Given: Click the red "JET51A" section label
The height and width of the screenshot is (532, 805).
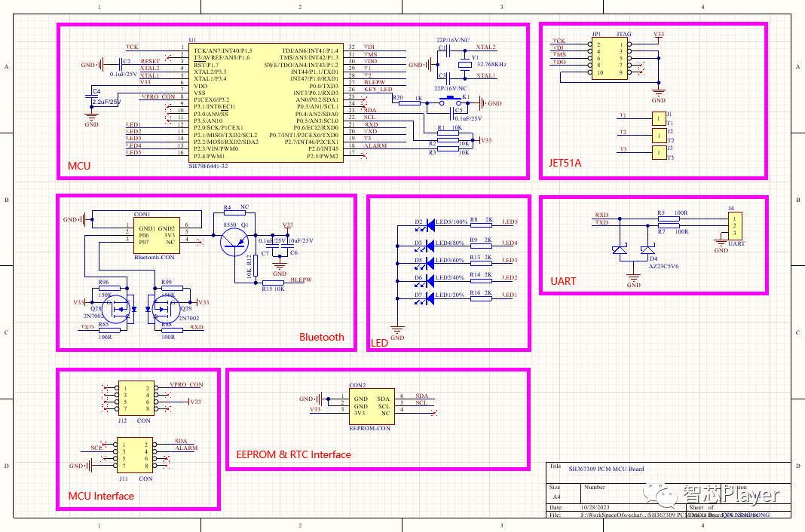Looking at the screenshot, I should [565, 163].
